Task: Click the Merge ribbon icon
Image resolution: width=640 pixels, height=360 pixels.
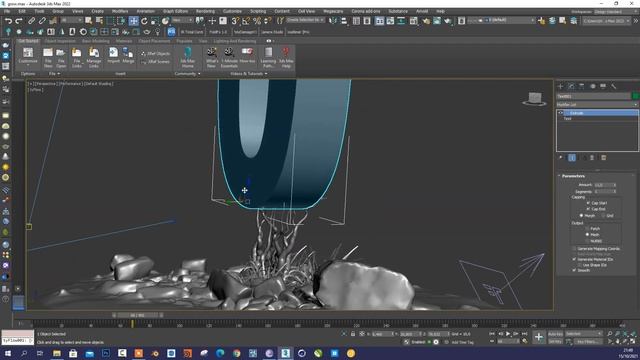Action: tap(128, 56)
